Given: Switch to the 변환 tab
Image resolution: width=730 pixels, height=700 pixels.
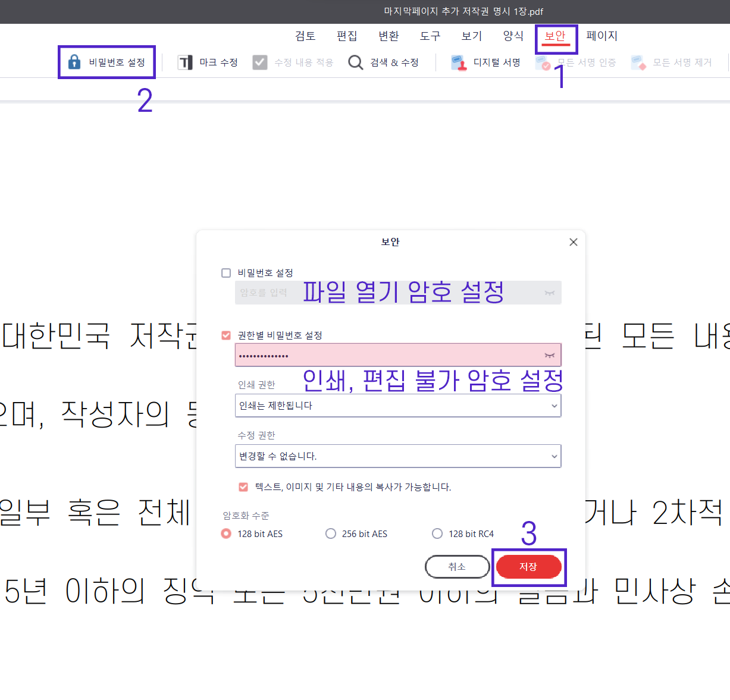Looking at the screenshot, I should 389,36.
